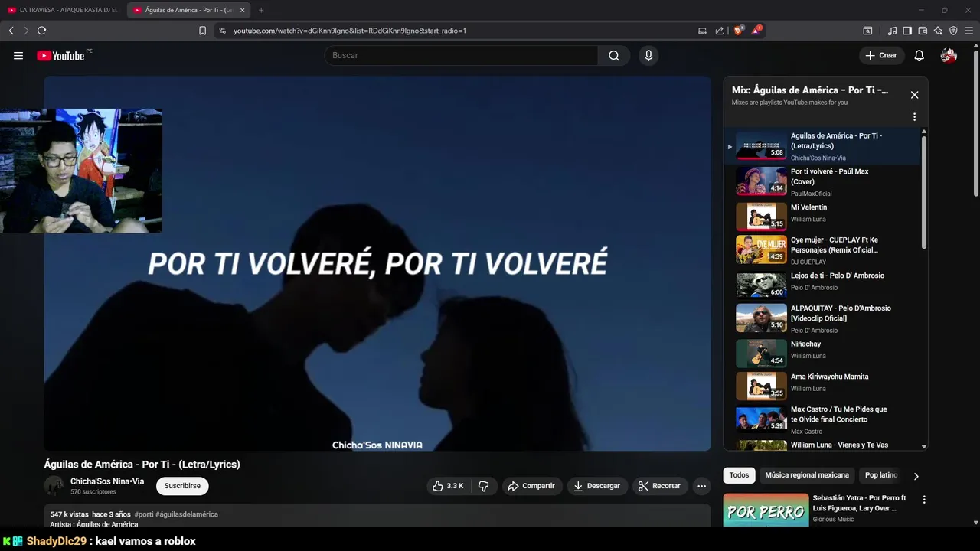This screenshot has height=551, width=980.
Task: Open Mix playlist options three dots
Action: tap(914, 117)
